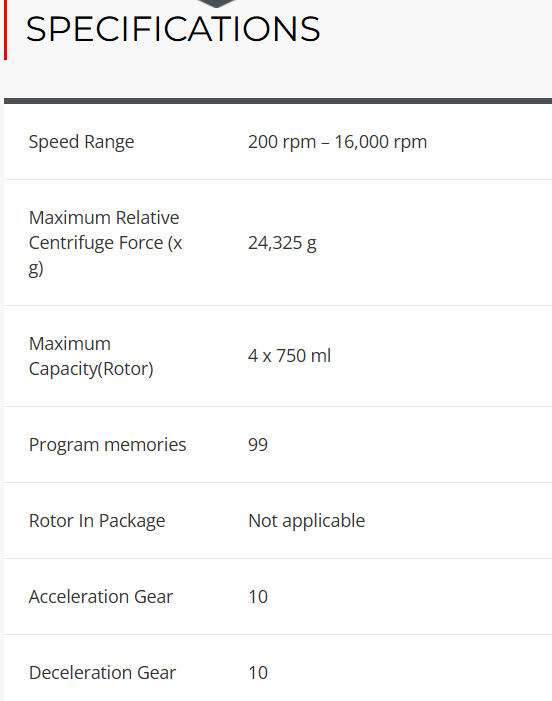Screen dimensions: 552x701
Task: Select the Acceleration Gear label
Action: tap(101, 597)
